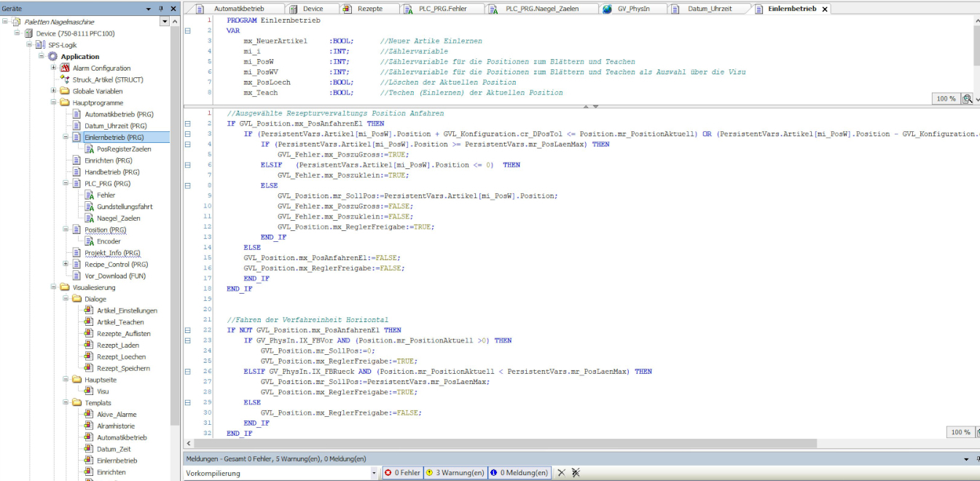Open the Meldungen panel dropdown arrow
Image resolution: width=980 pixels, height=481 pixels.
point(967,459)
